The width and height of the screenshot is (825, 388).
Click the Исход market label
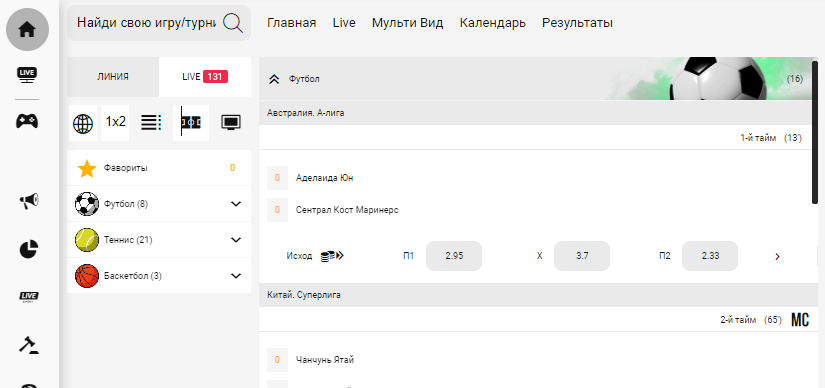(299, 256)
